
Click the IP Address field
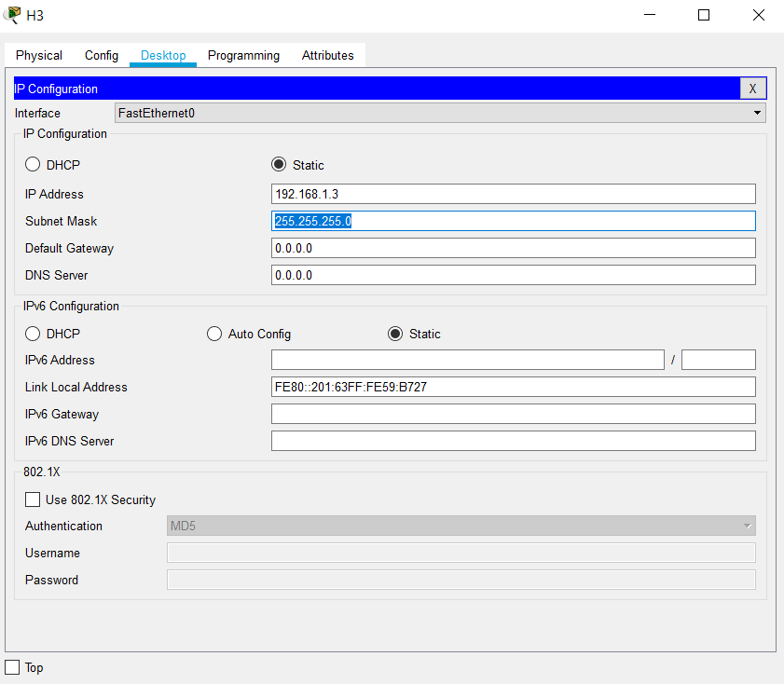(513, 194)
